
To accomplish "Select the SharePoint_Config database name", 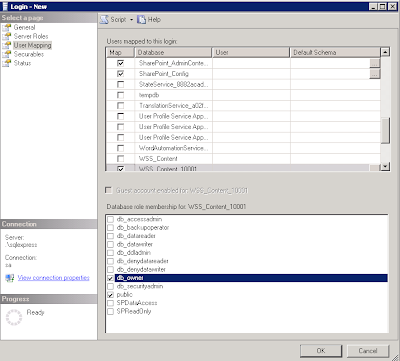I will coord(164,74).
